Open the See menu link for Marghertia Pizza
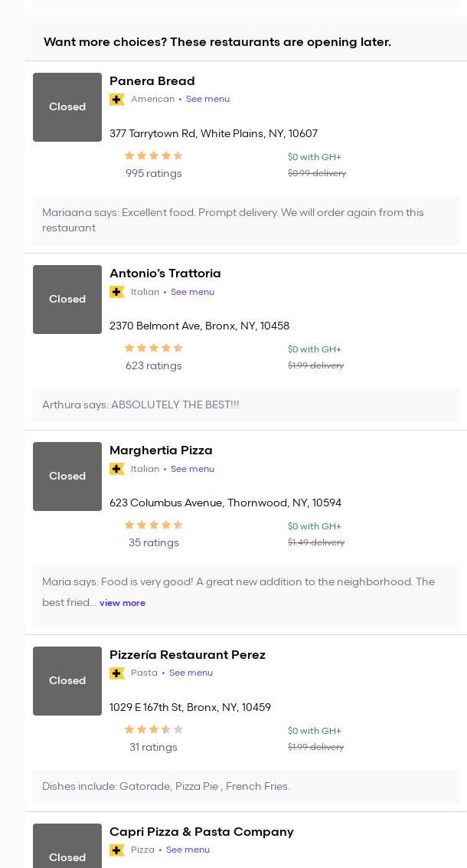467x868 pixels. pos(192,469)
